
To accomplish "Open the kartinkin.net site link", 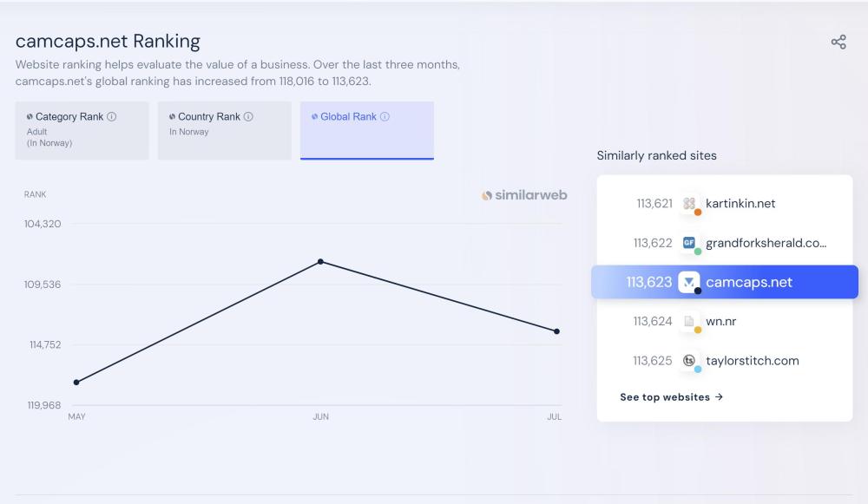I will point(740,204).
